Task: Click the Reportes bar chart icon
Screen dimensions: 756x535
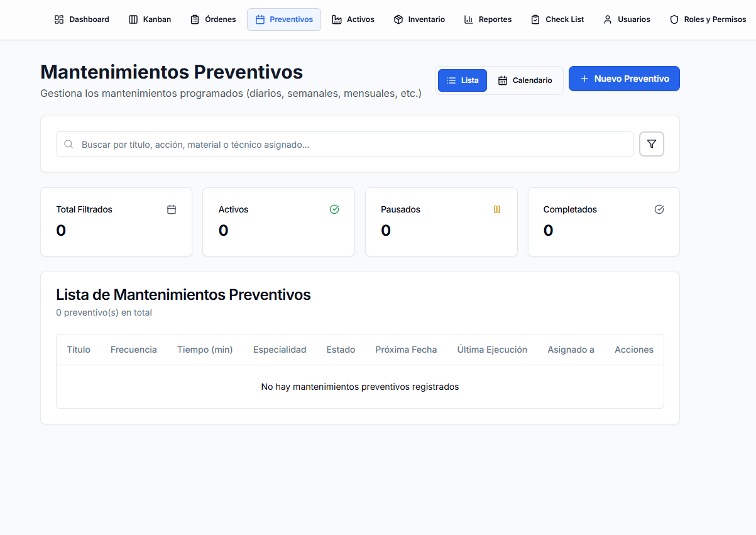Action: (468, 19)
